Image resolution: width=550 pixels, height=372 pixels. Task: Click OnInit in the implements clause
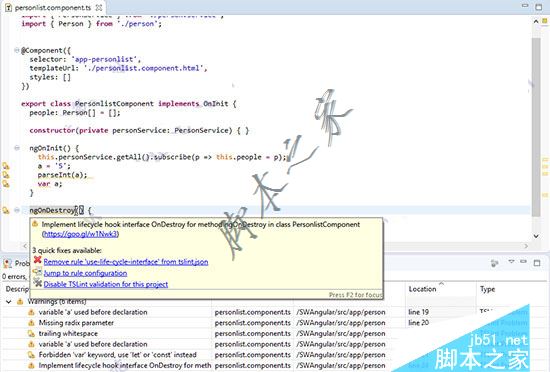click(216, 104)
